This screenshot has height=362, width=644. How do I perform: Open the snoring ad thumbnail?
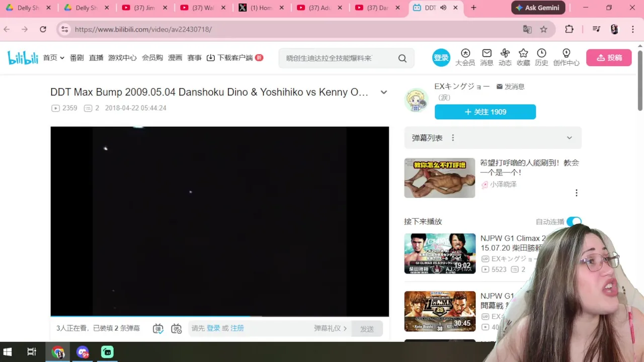439,177
